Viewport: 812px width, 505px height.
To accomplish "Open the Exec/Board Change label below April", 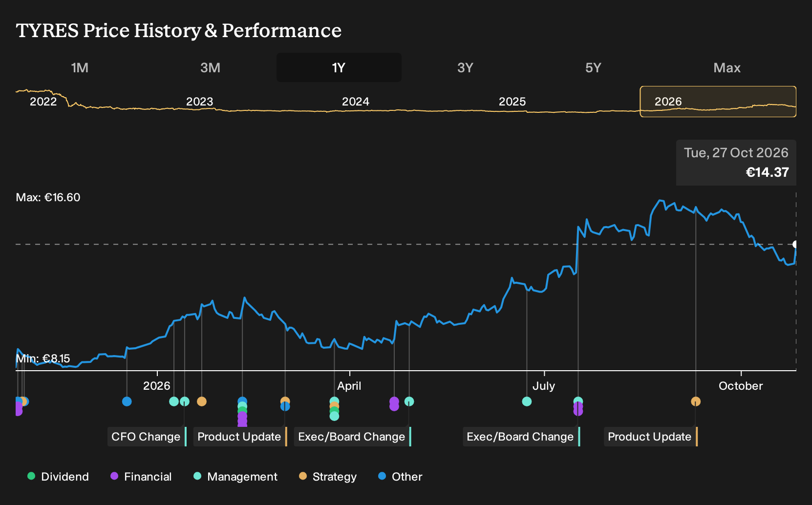I will tap(352, 437).
